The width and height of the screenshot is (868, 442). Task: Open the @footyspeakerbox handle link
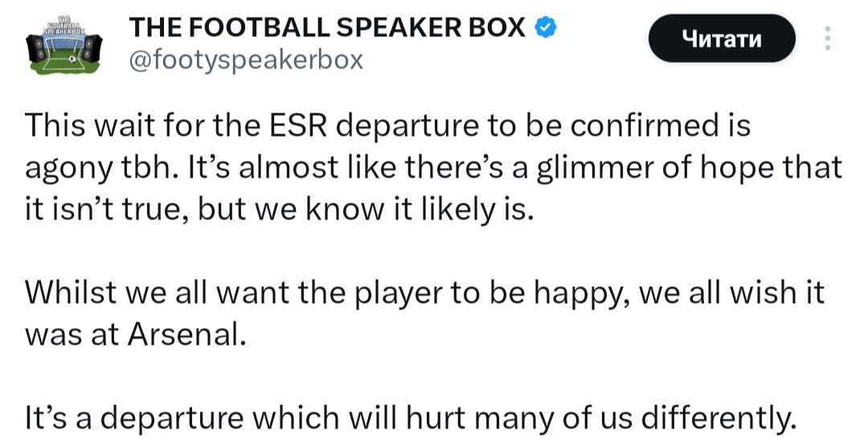tap(246, 59)
